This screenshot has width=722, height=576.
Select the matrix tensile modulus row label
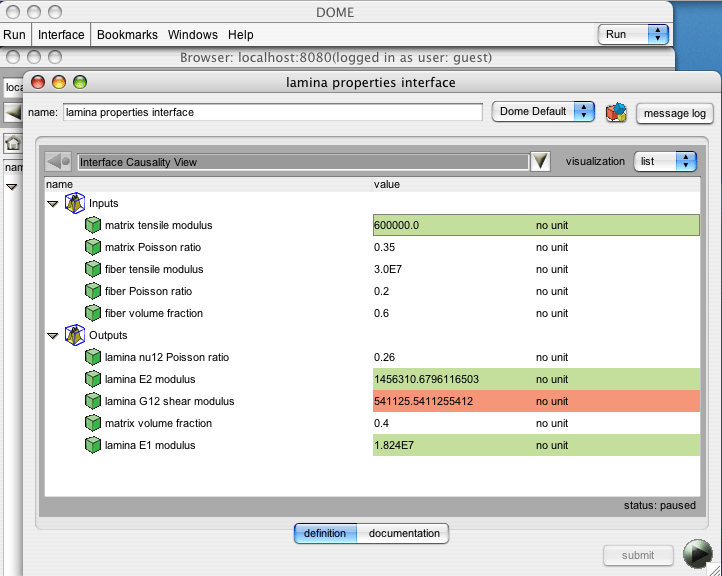pos(158,225)
